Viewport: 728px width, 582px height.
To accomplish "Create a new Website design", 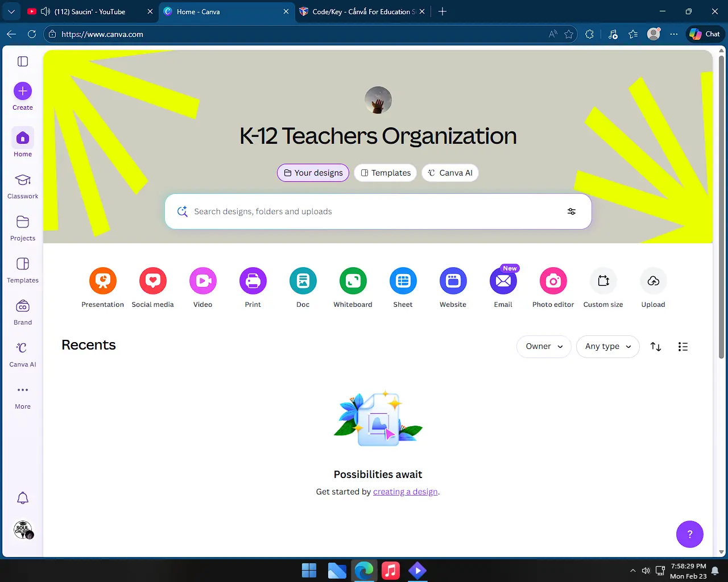I will (x=453, y=288).
